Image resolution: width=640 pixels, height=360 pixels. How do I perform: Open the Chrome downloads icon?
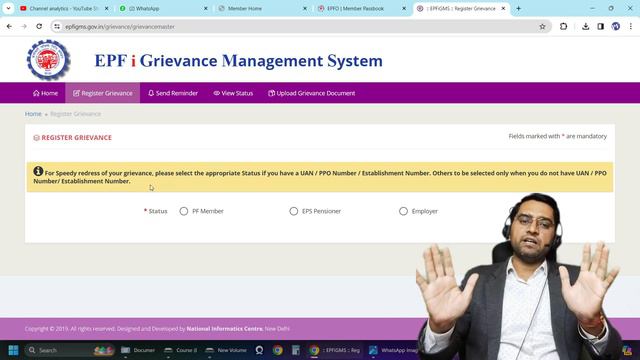[585, 27]
